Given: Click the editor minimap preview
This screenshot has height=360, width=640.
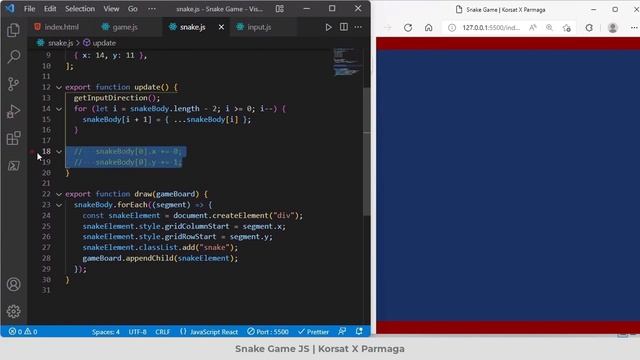Looking at the screenshot, I should pos(347,62).
